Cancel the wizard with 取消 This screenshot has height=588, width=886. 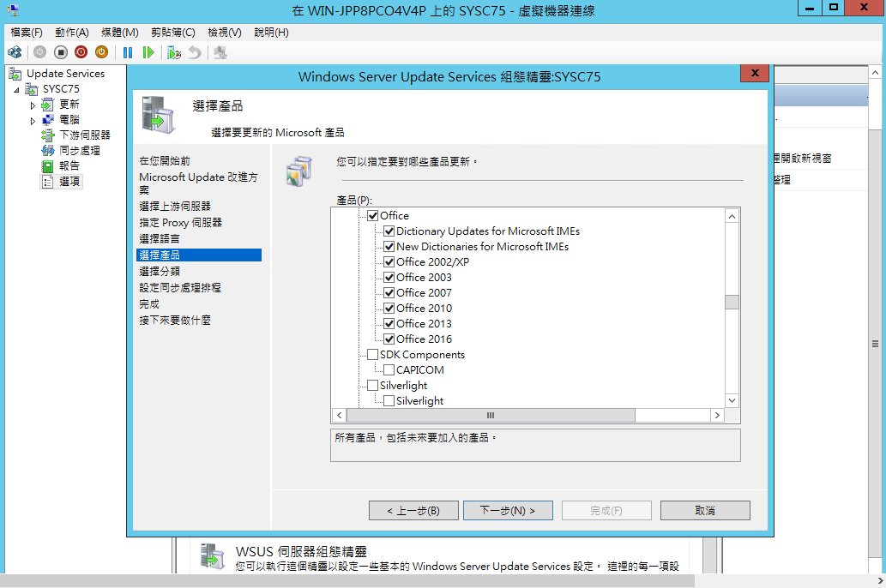click(705, 511)
